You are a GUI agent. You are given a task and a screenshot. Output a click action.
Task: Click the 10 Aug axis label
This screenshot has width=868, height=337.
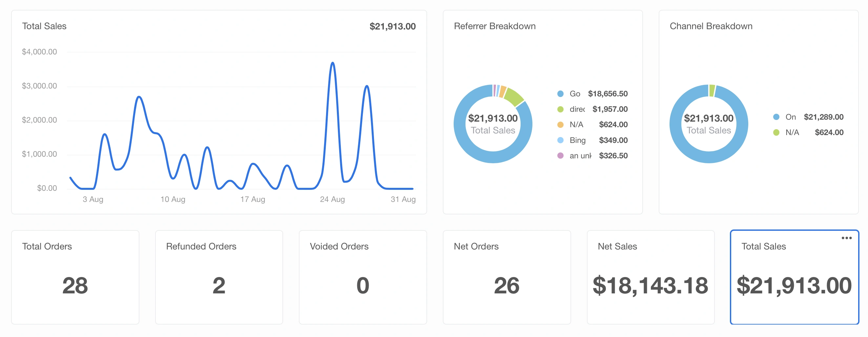click(x=173, y=199)
